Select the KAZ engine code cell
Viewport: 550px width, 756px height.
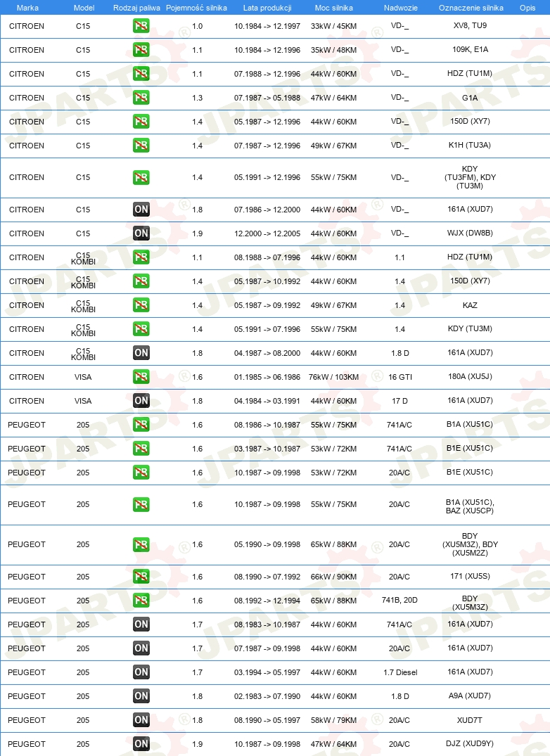click(x=470, y=305)
